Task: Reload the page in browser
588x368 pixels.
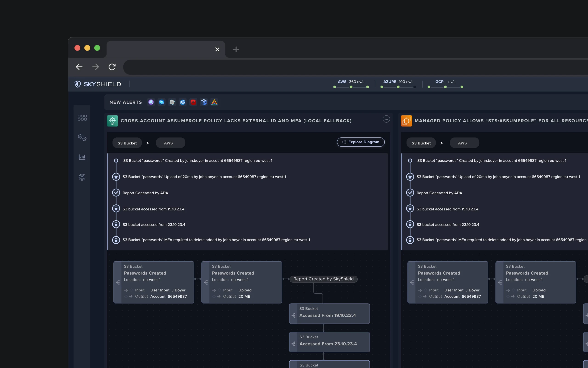Action: pyautogui.click(x=112, y=67)
